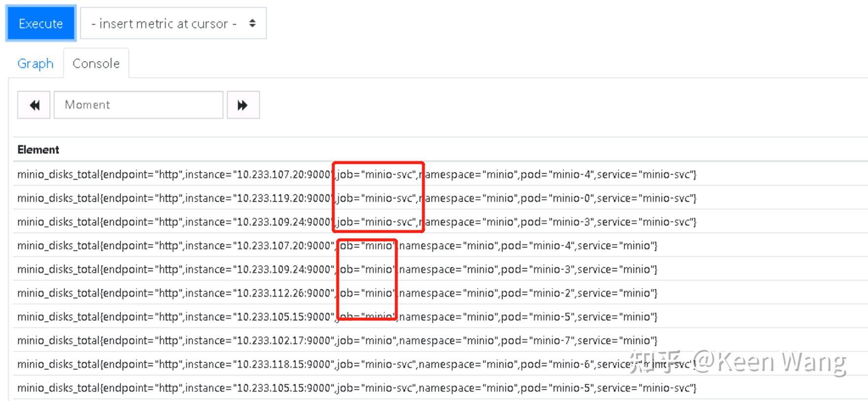Viewport: 868px width, 401px height.
Task: Select the pod minio-5 row with service="minio"
Action: coord(440,316)
